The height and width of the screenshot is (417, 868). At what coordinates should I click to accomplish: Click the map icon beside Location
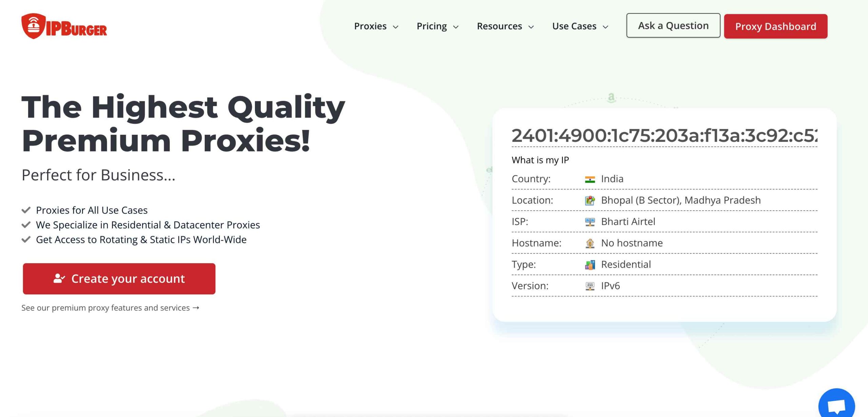pos(590,201)
